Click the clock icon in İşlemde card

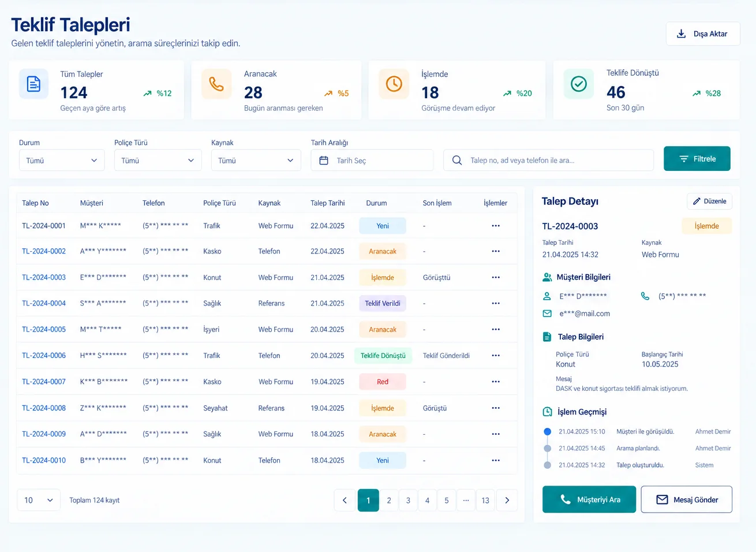394,84
